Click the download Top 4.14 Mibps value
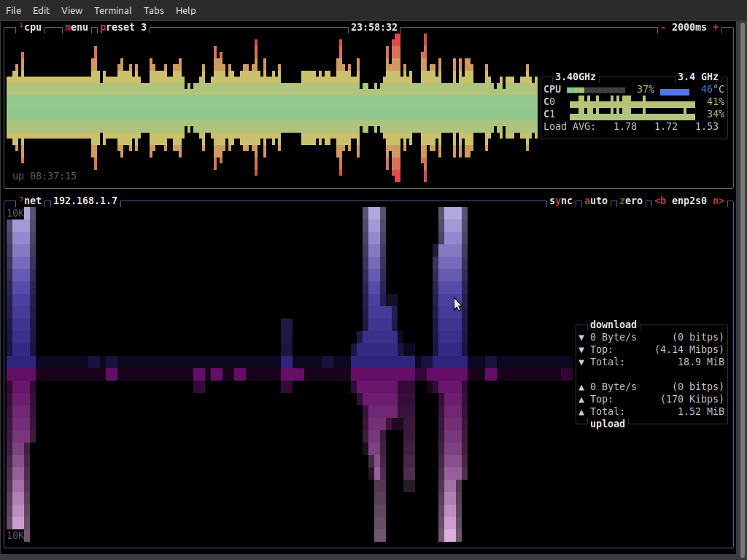The height and width of the screenshot is (560, 747). (689, 349)
